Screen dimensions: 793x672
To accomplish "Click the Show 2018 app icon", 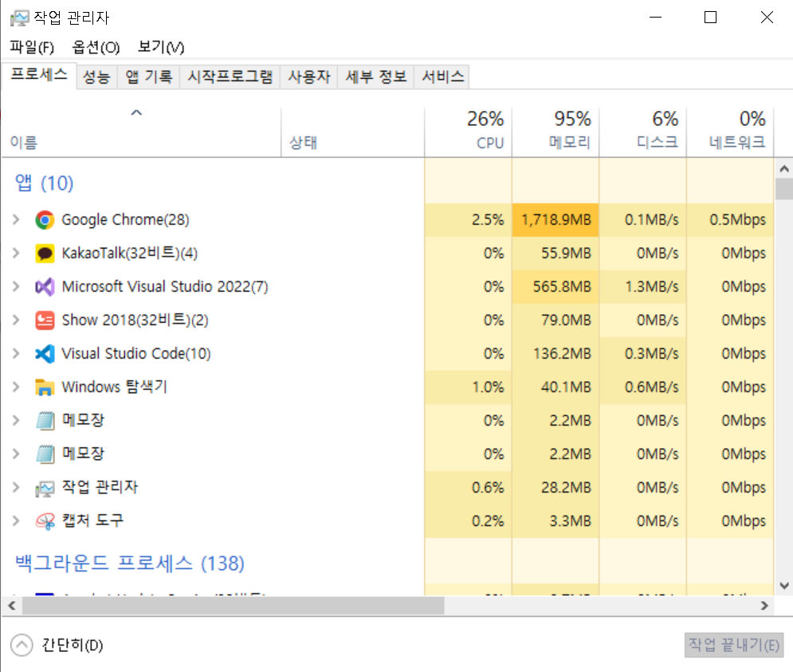I will click(45, 320).
